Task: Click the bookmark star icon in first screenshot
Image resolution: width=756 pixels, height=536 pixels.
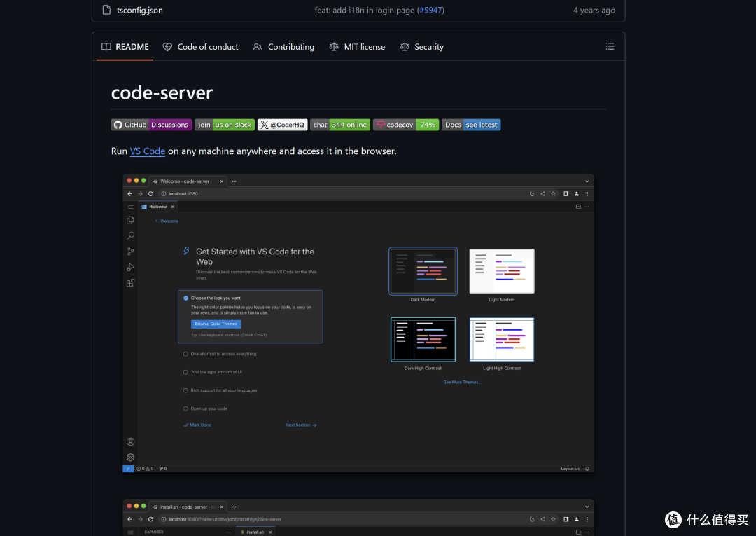Action: point(553,194)
